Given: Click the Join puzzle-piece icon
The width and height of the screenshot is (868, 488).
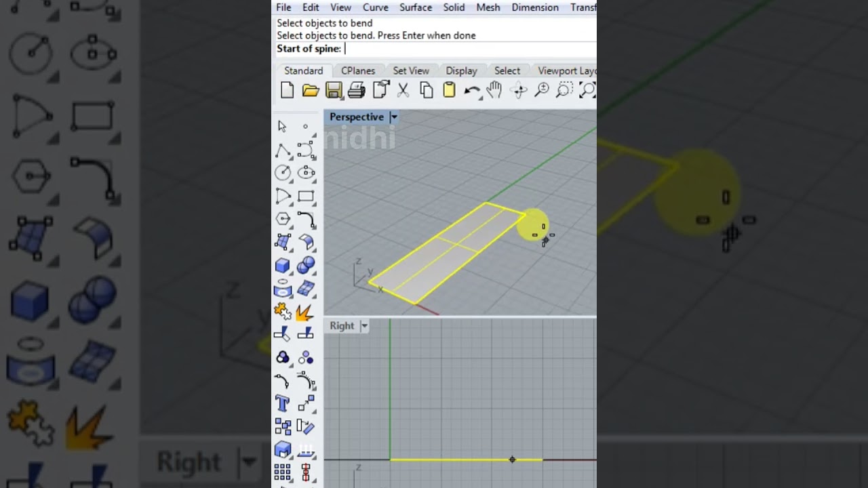Looking at the screenshot, I should [283, 312].
